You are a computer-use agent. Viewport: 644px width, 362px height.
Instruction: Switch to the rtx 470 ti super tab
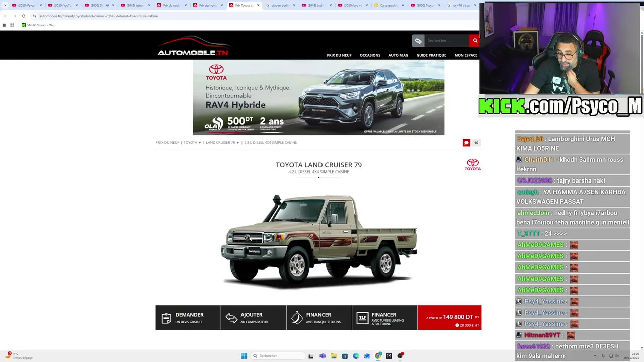(461, 5)
